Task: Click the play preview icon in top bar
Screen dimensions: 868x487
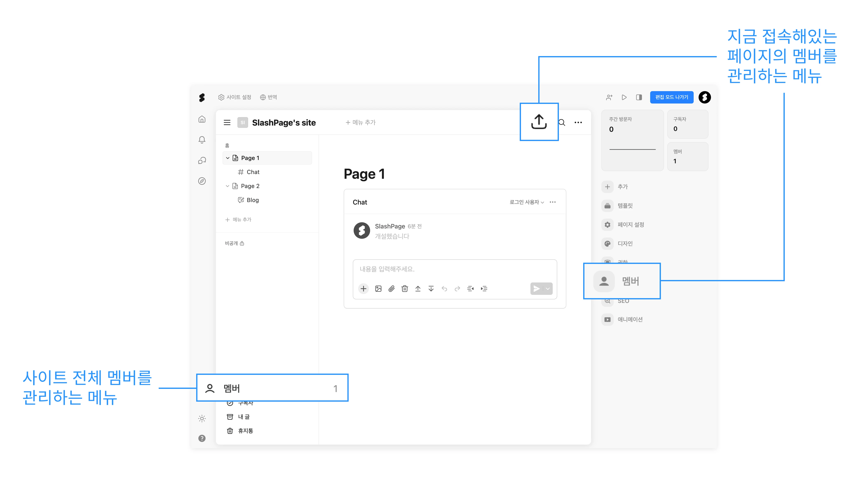Action: 624,97
